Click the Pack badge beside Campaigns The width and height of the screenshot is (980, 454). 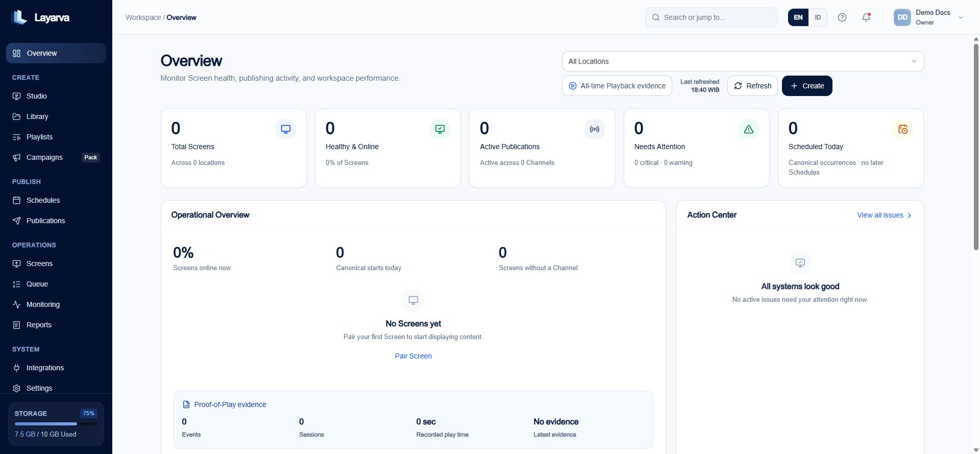pos(91,157)
